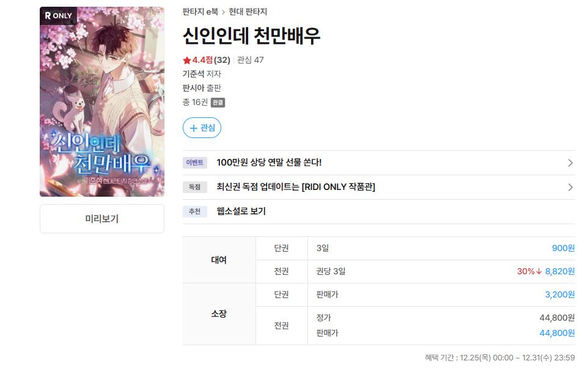Click the R ONLY badge on cover
The width and height of the screenshot is (588, 372).
58,16
